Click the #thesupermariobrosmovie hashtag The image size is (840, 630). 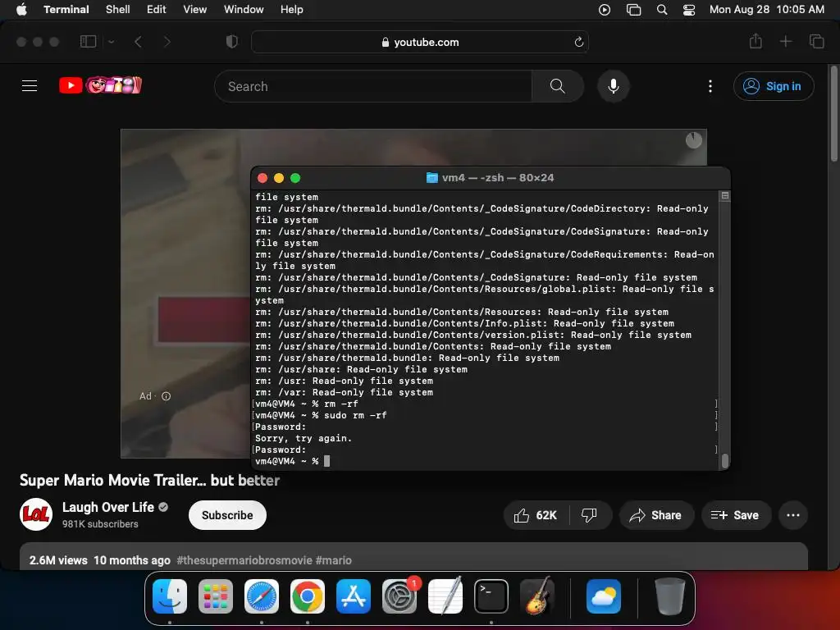pos(244,560)
